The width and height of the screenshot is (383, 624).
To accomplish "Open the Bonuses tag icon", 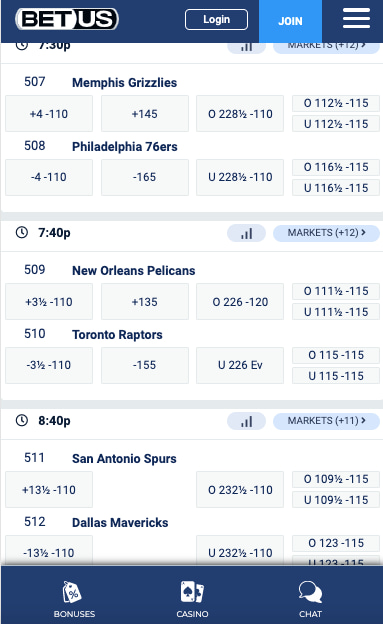I will (x=72, y=592).
